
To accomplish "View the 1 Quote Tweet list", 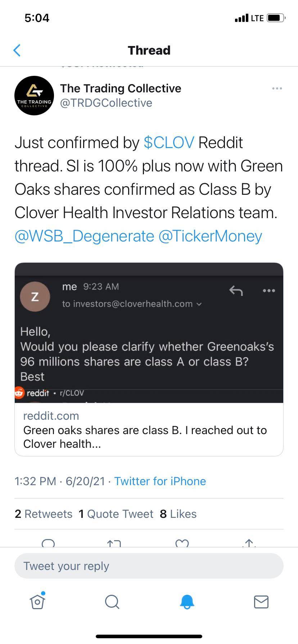I will 116,514.
